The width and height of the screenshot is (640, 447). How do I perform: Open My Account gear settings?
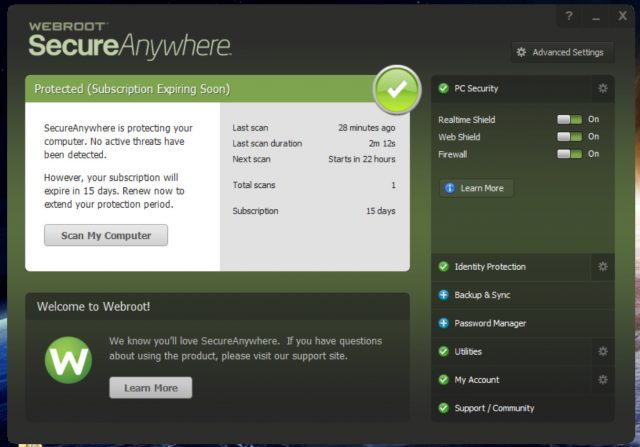602,380
